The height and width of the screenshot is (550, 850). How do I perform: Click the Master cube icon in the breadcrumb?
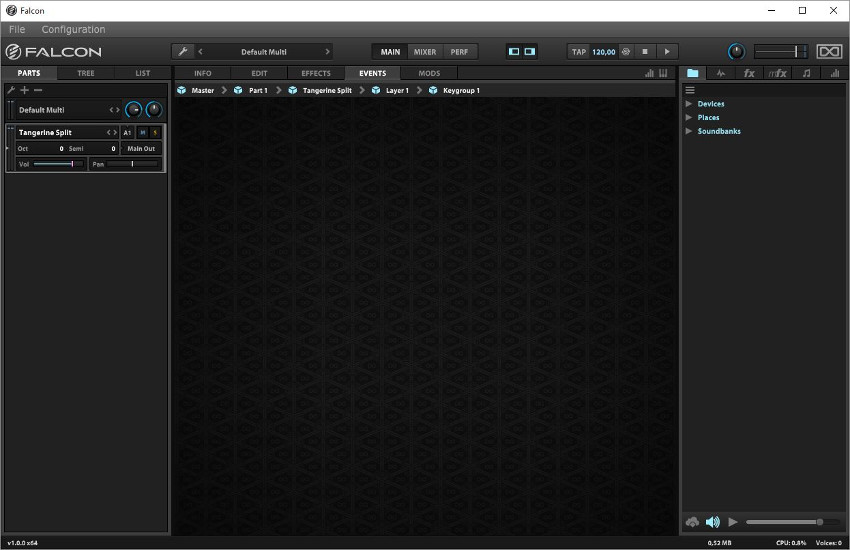(x=182, y=90)
